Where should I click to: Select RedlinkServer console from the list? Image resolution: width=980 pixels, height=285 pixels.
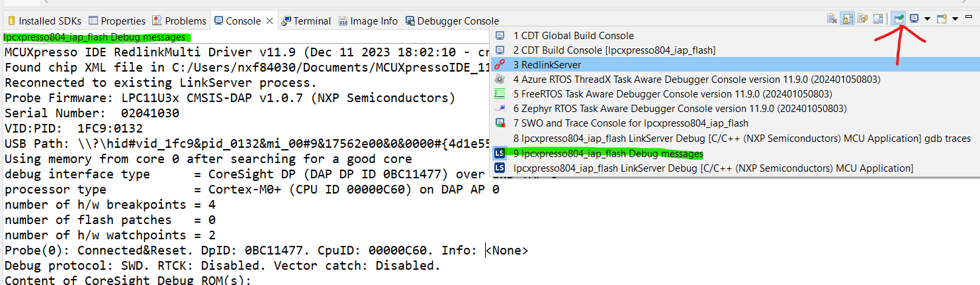tap(547, 65)
